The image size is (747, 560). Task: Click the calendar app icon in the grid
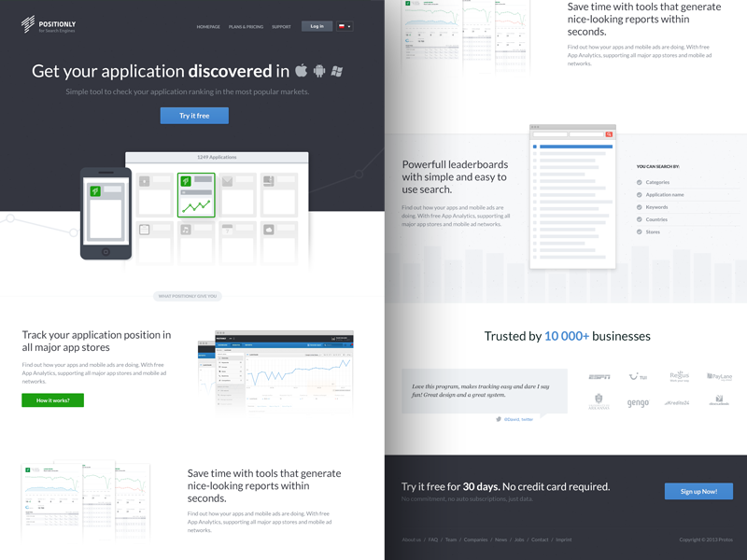coord(227,230)
